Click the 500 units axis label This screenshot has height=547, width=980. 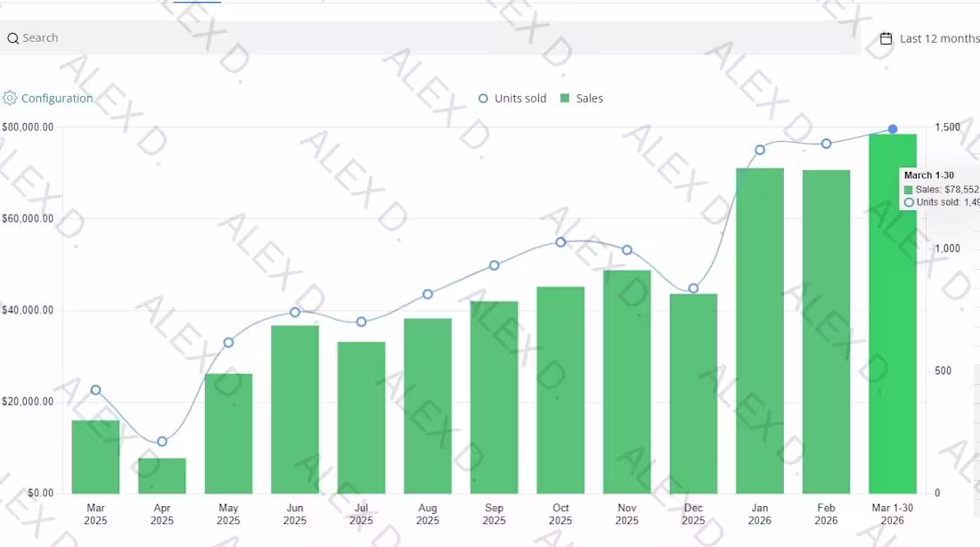[943, 371]
